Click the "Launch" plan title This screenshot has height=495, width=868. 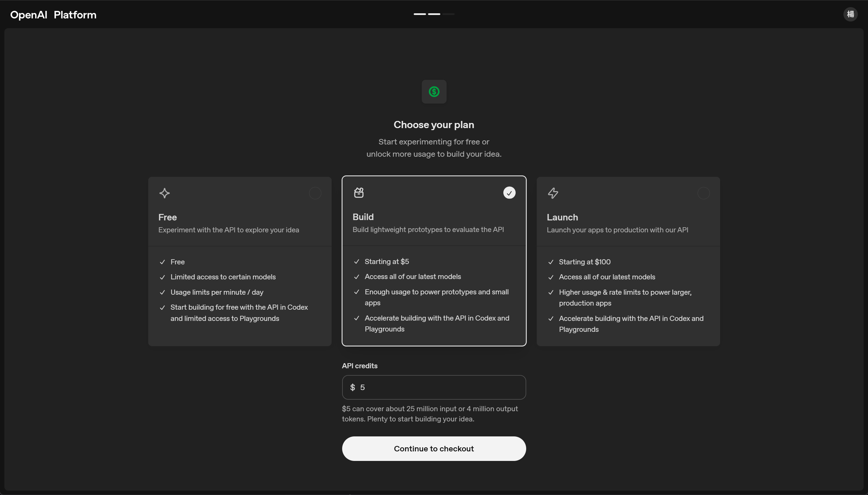(x=562, y=217)
